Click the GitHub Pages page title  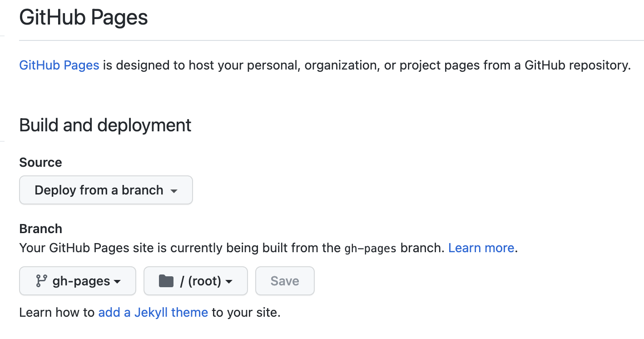(83, 17)
